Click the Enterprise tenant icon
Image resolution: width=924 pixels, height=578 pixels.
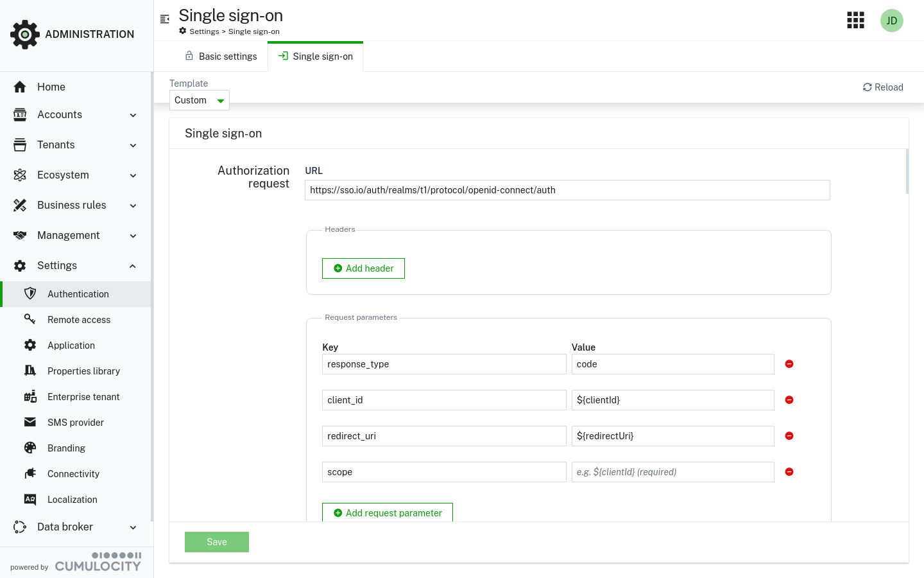30,396
